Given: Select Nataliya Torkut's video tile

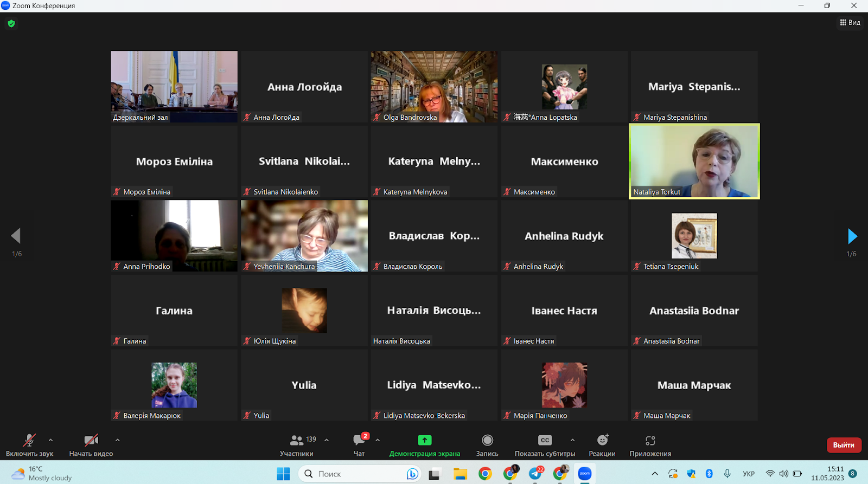Looking at the screenshot, I should pyautogui.click(x=694, y=162).
